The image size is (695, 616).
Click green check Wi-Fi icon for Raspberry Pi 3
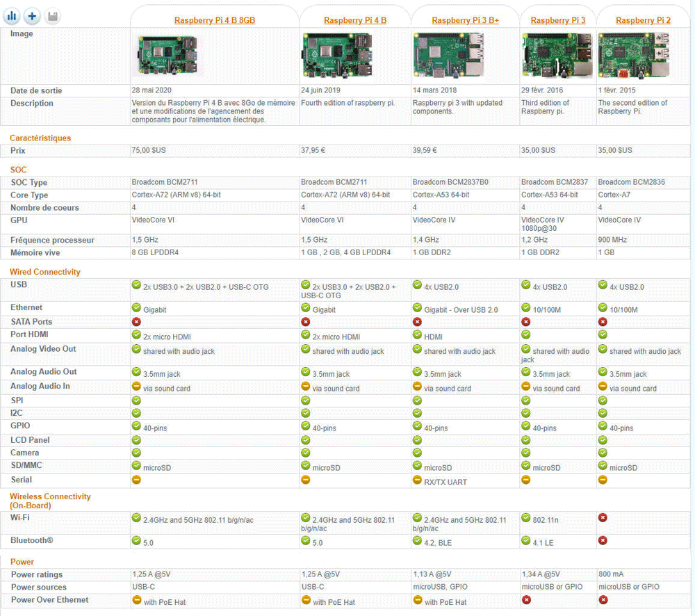pyautogui.click(x=526, y=517)
